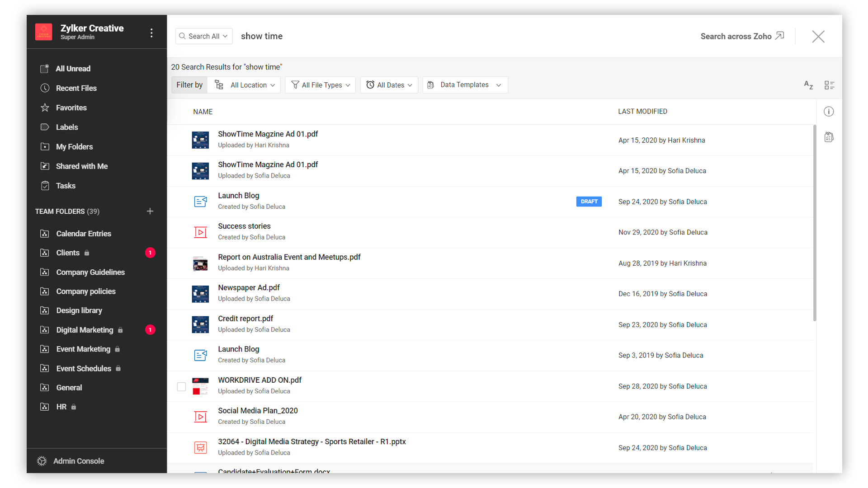
Task: Open the three-dot menu beside Zylker Creative
Action: (151, 33)
